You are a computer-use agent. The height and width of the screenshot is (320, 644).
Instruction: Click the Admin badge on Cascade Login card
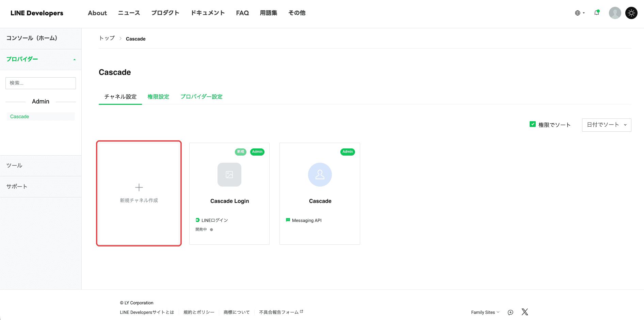[257, 152]
